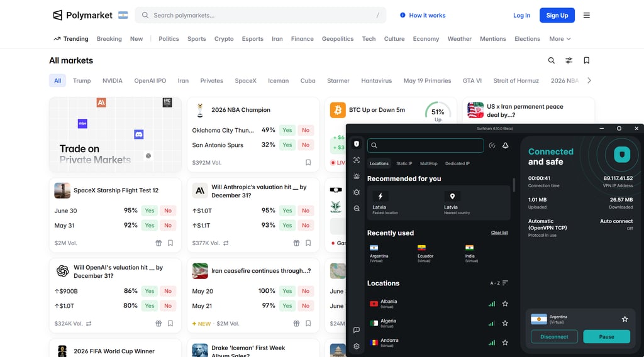The image size is (644, 357).
Task: Open the Crypto category
Action: pyautogui.click(x=224, y=38)
